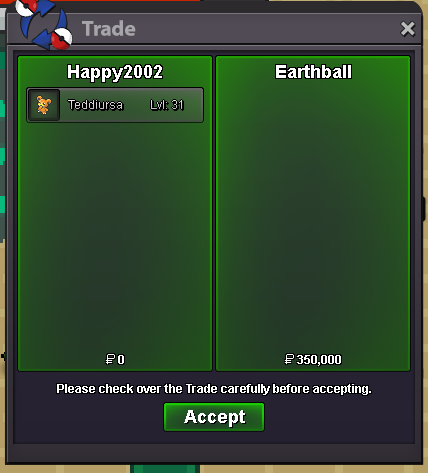Click the Pokédollar symbol beside 0

(110, 359)
